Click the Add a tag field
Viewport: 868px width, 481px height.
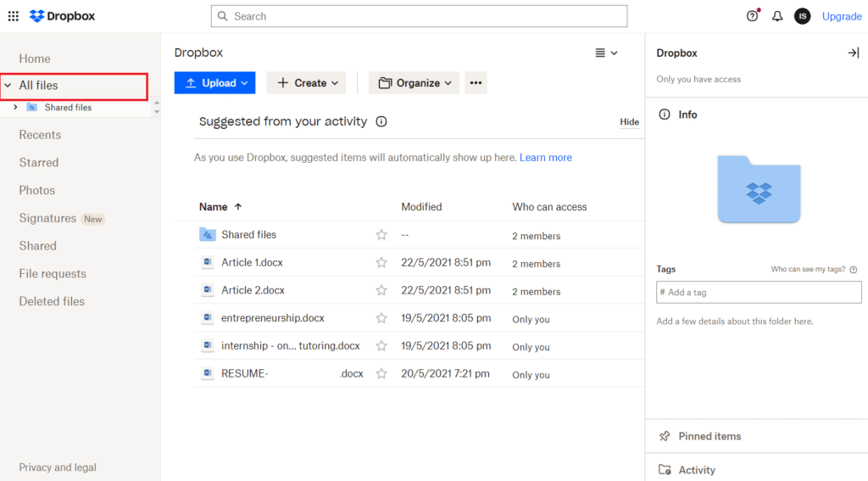pos(759,293)
